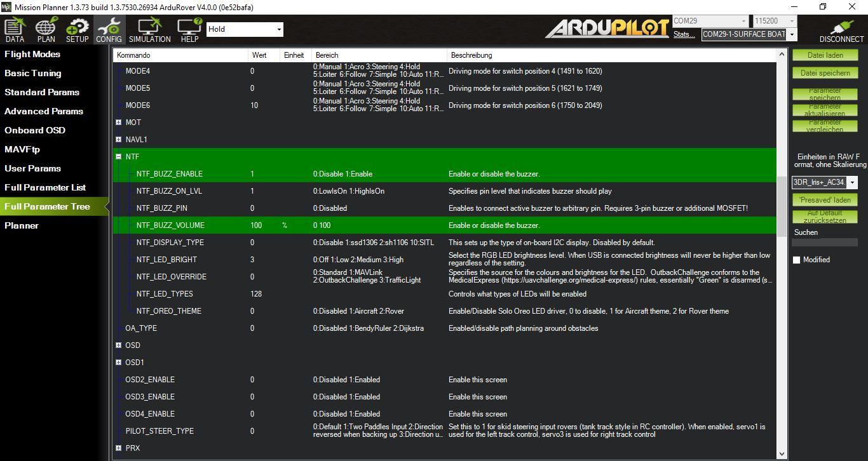Expand the OSD parameter group

118,345
